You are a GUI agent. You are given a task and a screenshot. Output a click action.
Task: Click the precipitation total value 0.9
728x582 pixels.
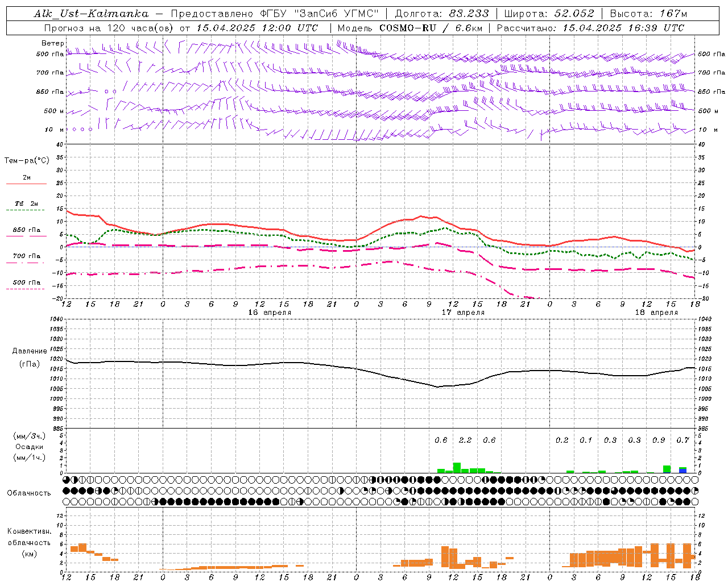[659, 440]
